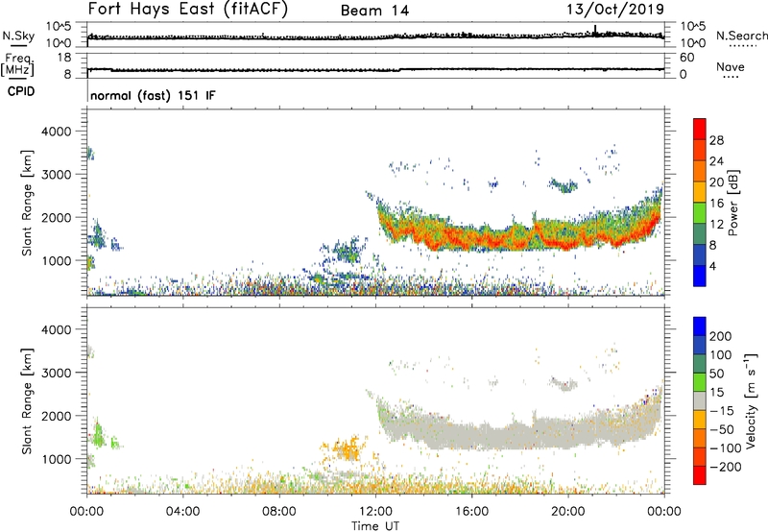This screenshot has width=768, height=532.
Task: Click '1000' on velocity panel range axis
Action: pyautogui.click(x=56, y=459)
